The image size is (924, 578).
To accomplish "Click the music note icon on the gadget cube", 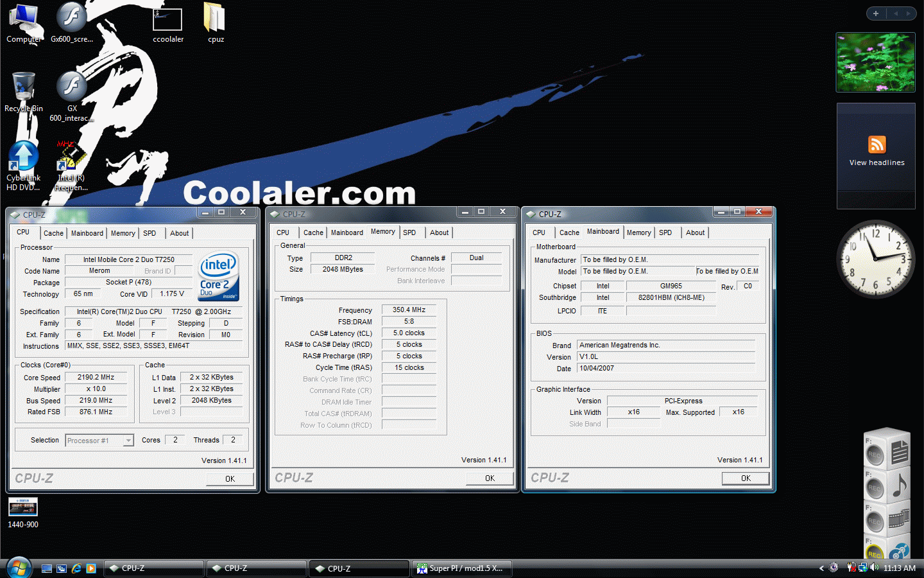I will pyautogui.click(x=900, y=485).
